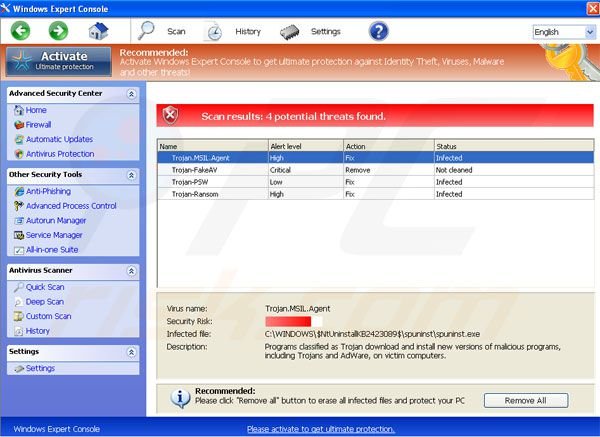Collapse the Other Security Tools section
The image size is (600, 437).
click(129, 175)
